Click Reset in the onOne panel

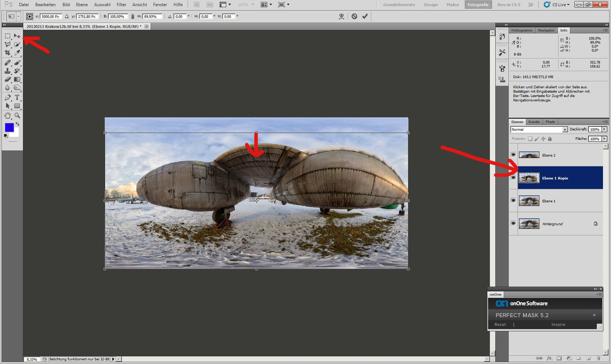(500, 324)
